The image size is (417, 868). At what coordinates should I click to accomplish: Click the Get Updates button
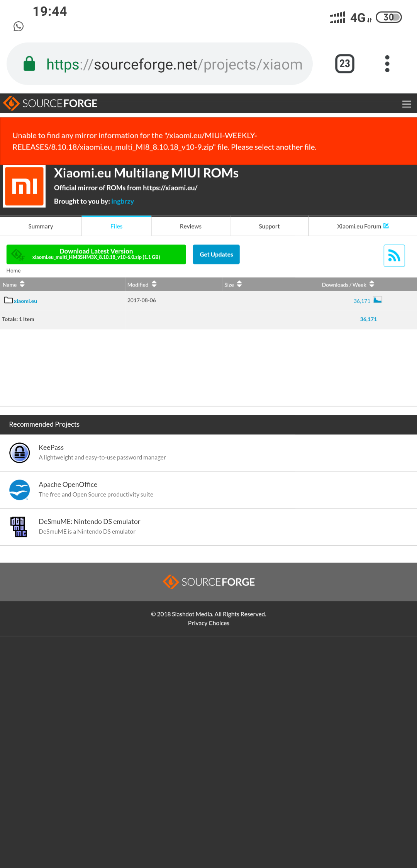coord(216,254)
